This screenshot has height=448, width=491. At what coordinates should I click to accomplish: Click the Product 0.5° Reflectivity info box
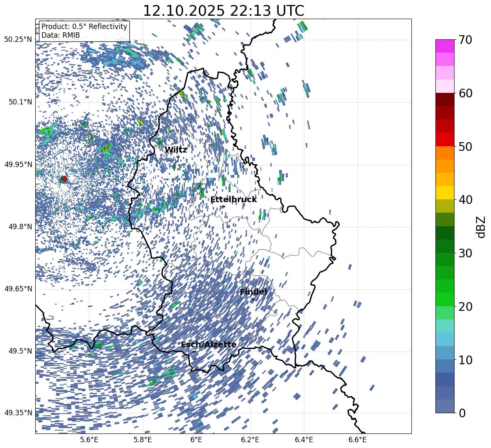coord(84,31)
